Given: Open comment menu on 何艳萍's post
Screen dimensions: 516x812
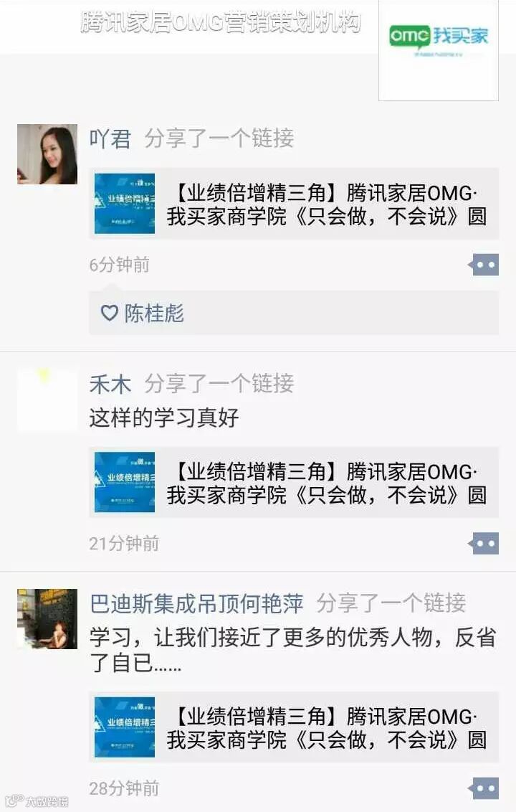Looking at the screenshot, I should coord(484,788).
